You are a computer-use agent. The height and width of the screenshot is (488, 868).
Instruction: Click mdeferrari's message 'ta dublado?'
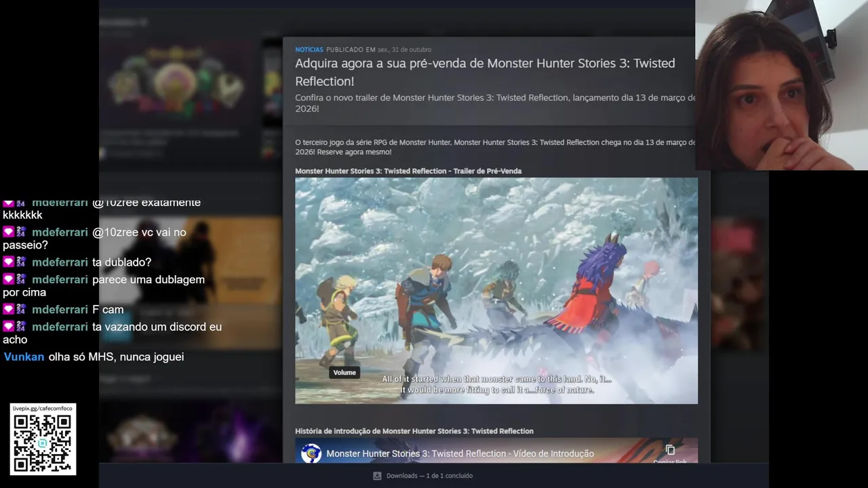click(121, 262)
